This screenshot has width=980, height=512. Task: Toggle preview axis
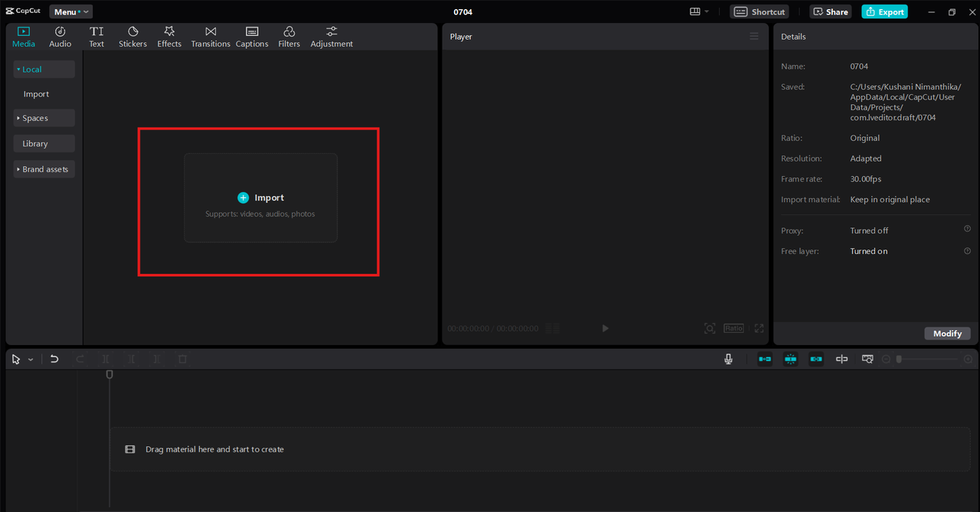coord(841,359)
